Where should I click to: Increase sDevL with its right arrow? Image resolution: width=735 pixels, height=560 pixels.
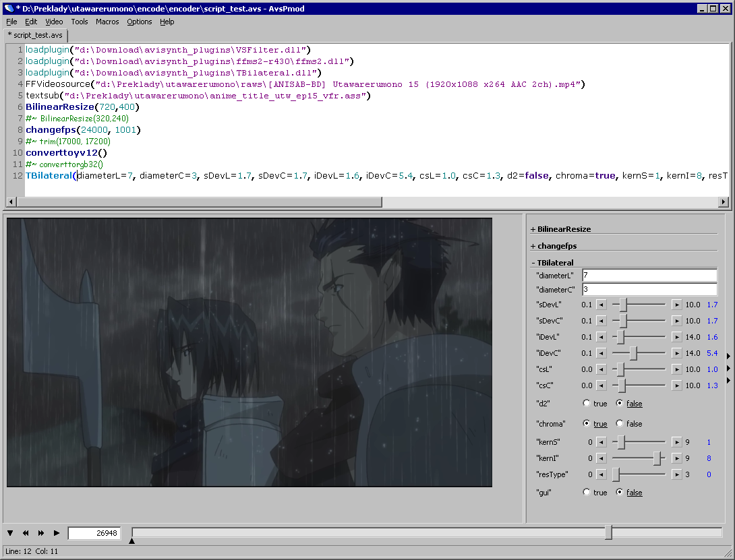(x=677, y=305)
